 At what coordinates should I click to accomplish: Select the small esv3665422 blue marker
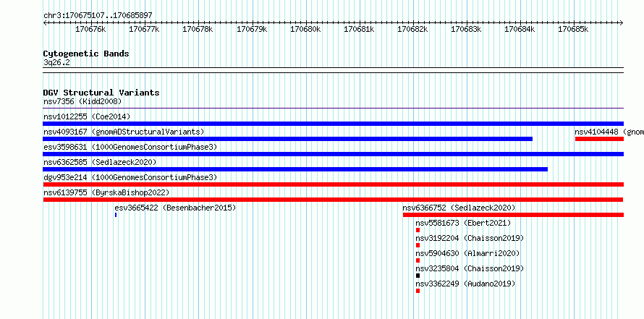click(x=116, y=215)
